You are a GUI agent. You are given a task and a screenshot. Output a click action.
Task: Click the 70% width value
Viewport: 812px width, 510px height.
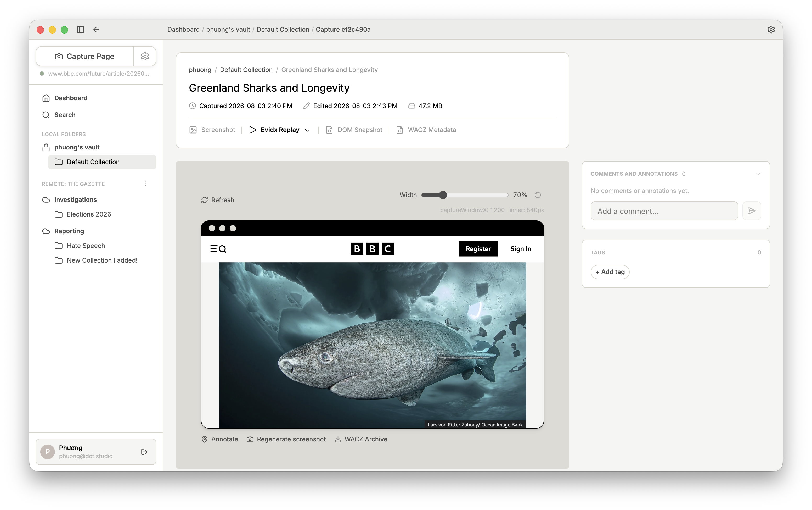click(x=520, y=195)
